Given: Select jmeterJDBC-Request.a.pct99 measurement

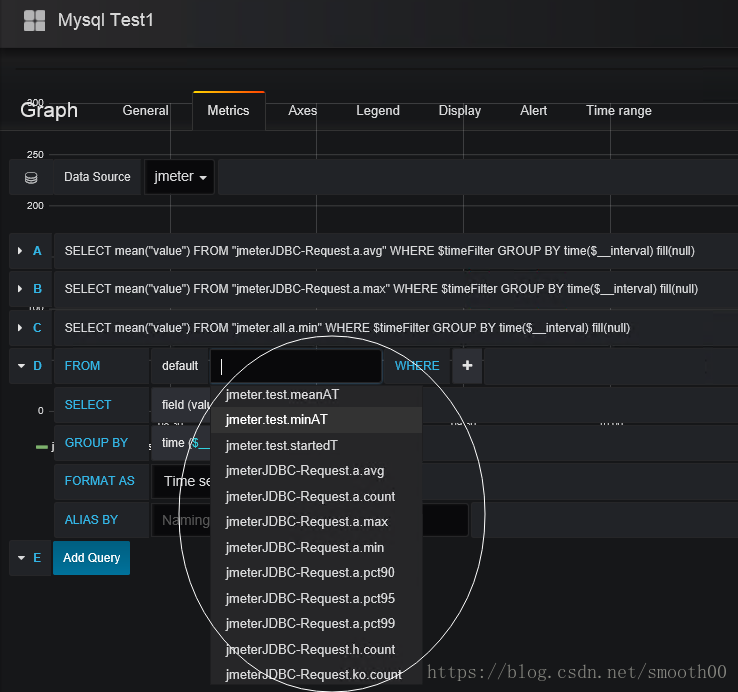Looking at the screenshot, I should [316, 623].
